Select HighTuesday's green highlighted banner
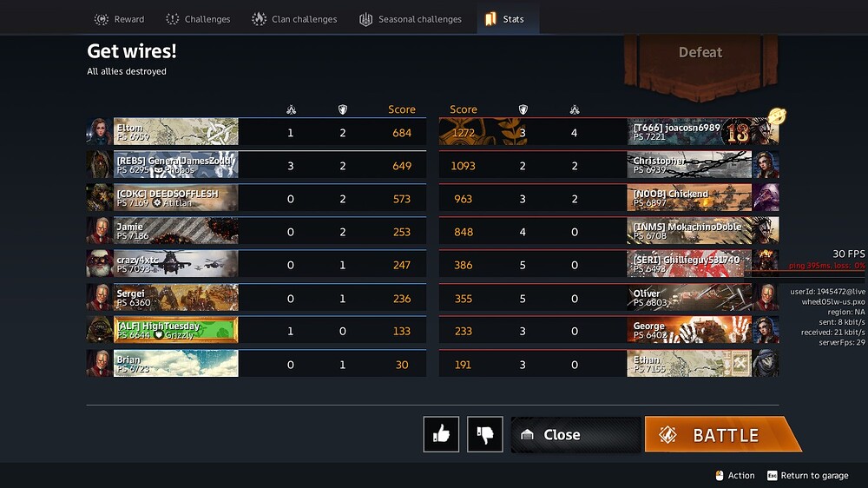Screen dimensions: 868x488 click(176, 330)
